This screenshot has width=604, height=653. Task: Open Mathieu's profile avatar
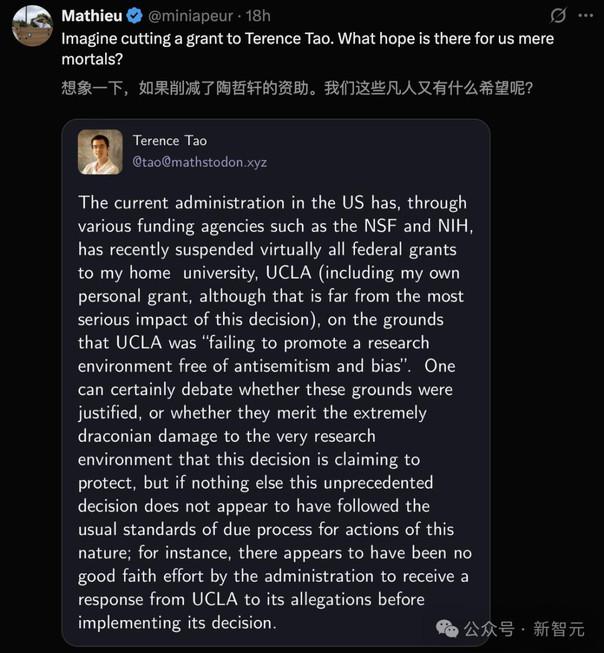(32, 25)
